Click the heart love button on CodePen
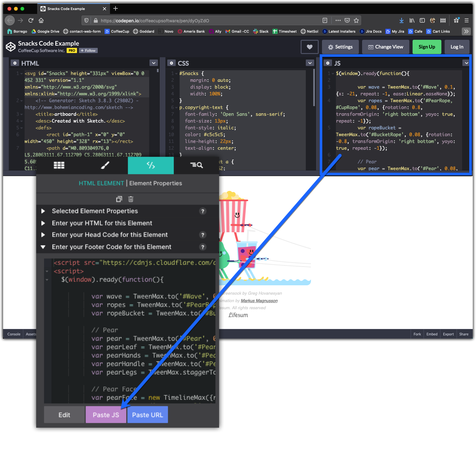 pos(310,47)
